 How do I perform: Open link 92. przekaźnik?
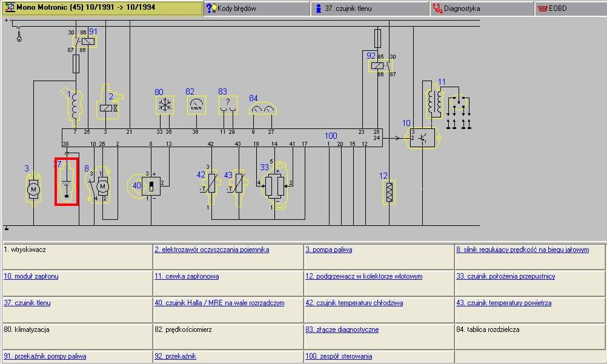click(x=175, y=356)
